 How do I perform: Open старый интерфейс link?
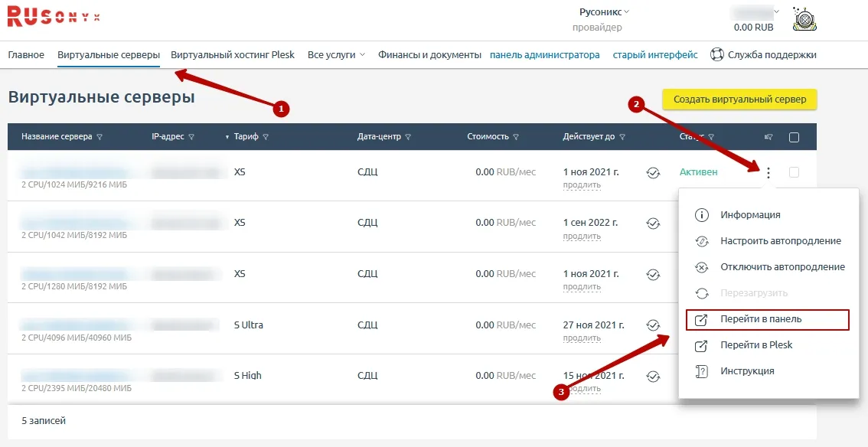click(x=655, y=55)
